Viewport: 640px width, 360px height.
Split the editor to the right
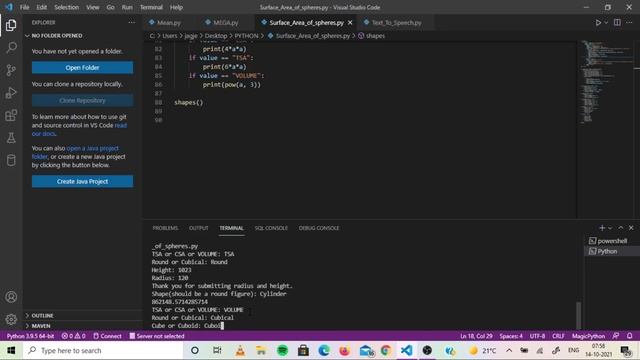tap(617, 22)
